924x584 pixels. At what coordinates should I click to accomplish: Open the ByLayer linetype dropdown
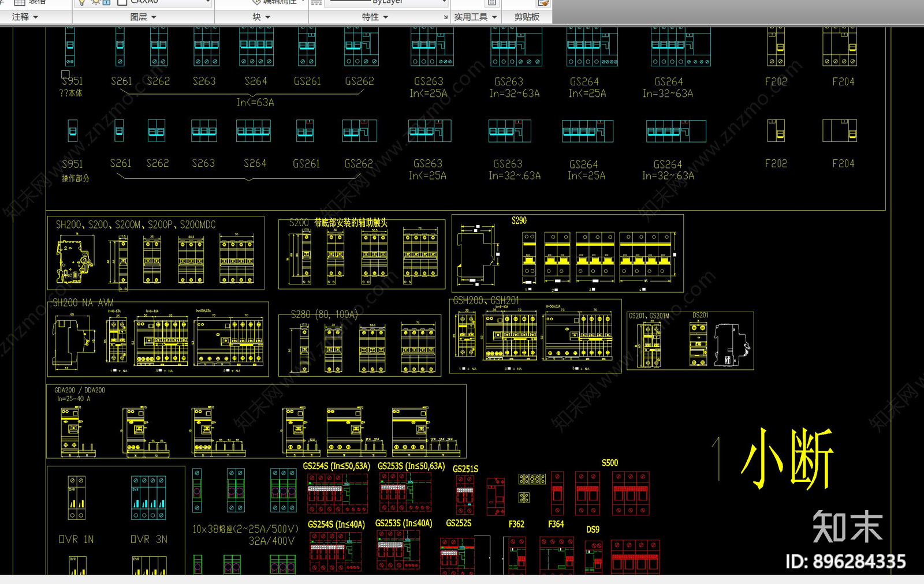pos(444,2)
